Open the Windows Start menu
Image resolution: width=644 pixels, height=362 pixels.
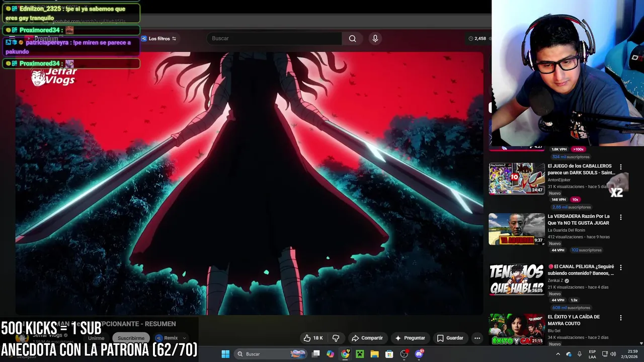tap(225, 354)
